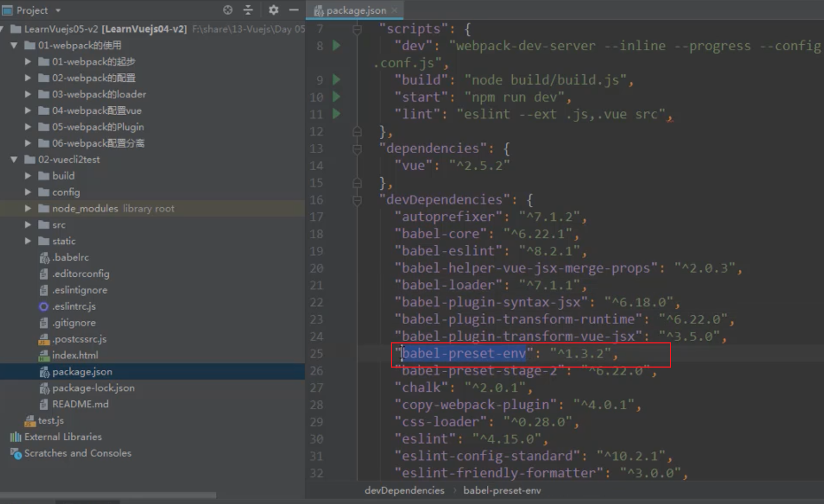Expand the 03-webpack的loader folder
Image resolution: width=824 pixels, height=504 pixels.
point(28,94)
